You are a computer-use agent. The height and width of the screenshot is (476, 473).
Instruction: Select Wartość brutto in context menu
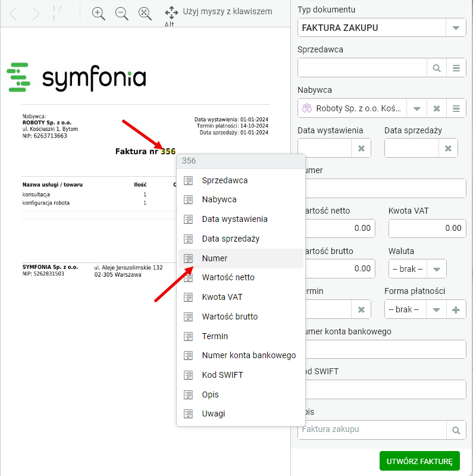coord(241,317)
